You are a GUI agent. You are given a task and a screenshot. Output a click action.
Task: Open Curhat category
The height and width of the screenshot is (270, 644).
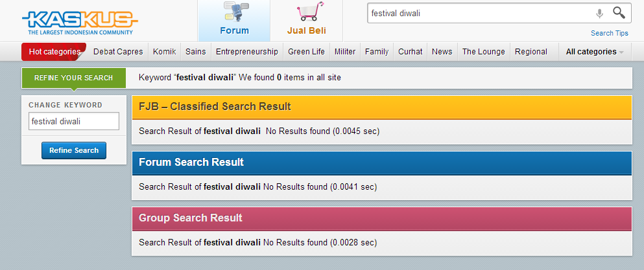(411, 52)
